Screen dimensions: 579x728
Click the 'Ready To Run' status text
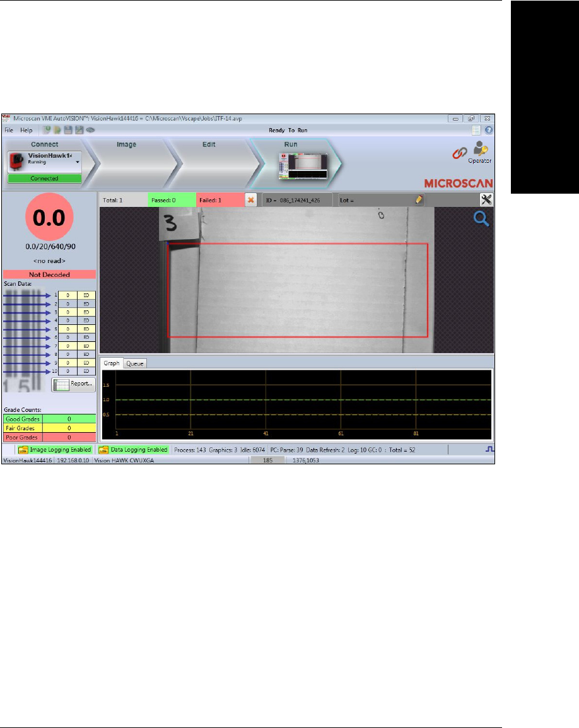click(288, 131)
